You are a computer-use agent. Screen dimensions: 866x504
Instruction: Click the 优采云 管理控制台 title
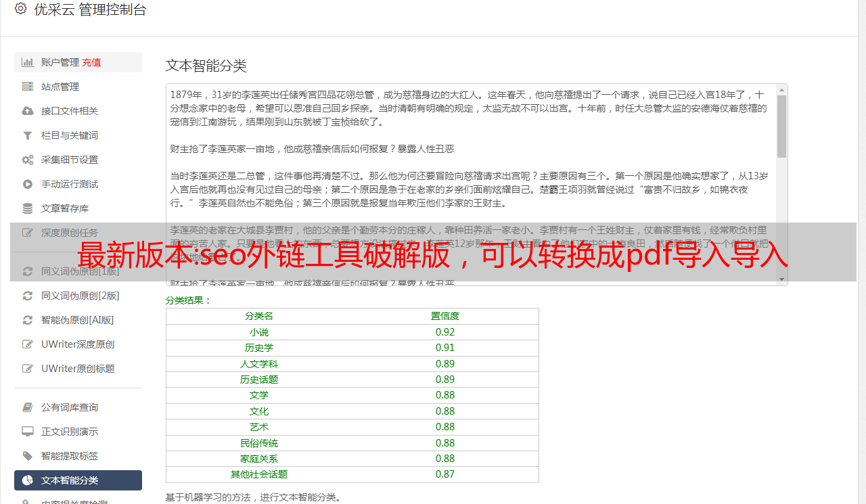(x=90, y=9)
